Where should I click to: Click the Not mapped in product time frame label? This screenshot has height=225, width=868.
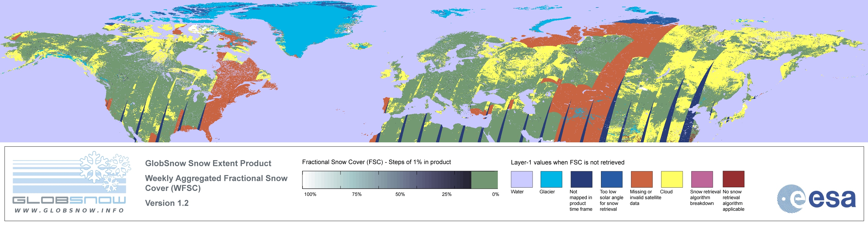click(x=581, y=200)
